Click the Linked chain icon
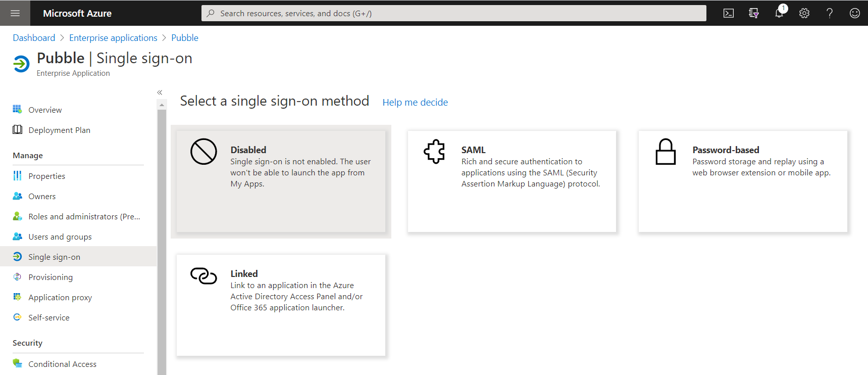This screenshot has height=375, width=868. [x=203, y=276]
